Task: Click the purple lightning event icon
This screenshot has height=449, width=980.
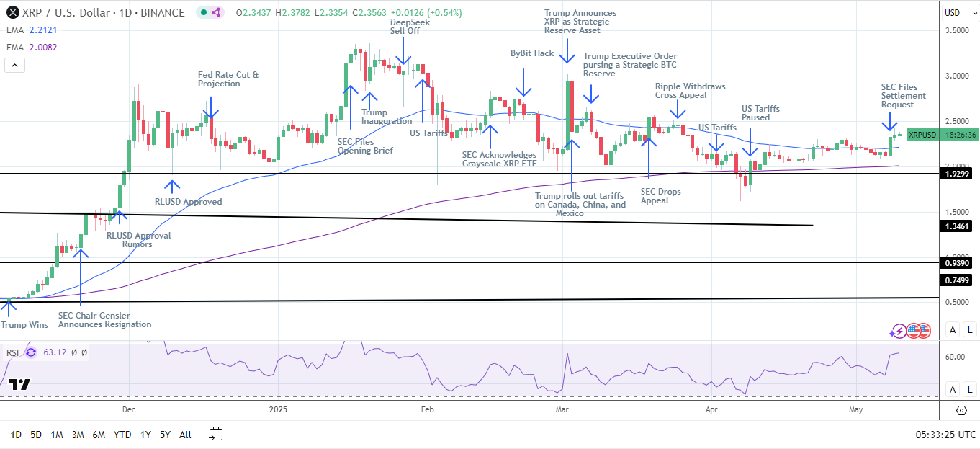Action: click(898, 331)
